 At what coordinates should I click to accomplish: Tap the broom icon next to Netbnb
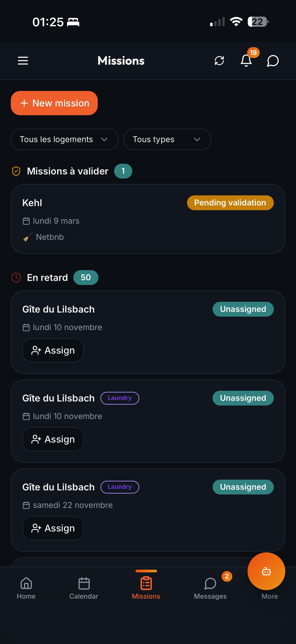coord(28,237)
